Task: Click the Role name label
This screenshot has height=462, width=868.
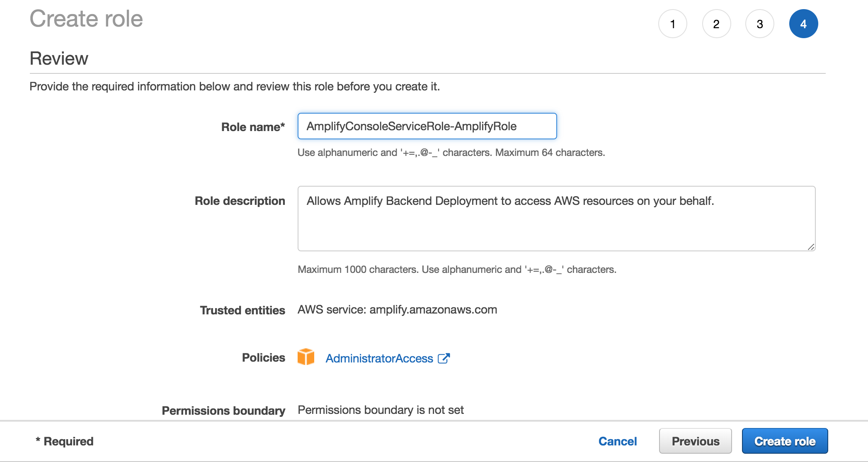Action: (x=253, y=127)
